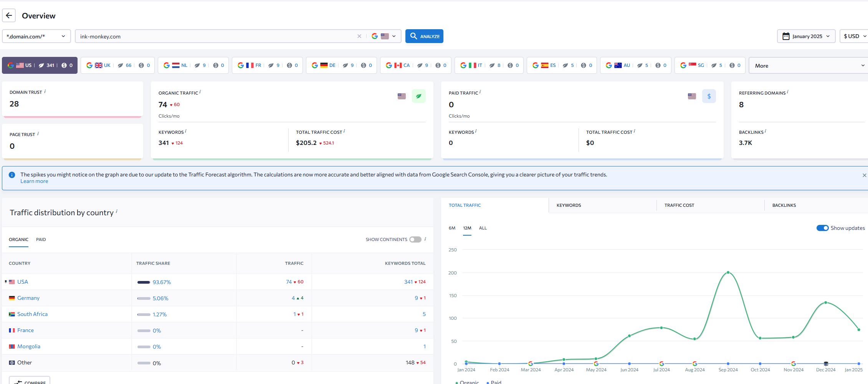868x384 pixels.
Task: Click the Domain Trust info icon
Action: tap(45, 91)
